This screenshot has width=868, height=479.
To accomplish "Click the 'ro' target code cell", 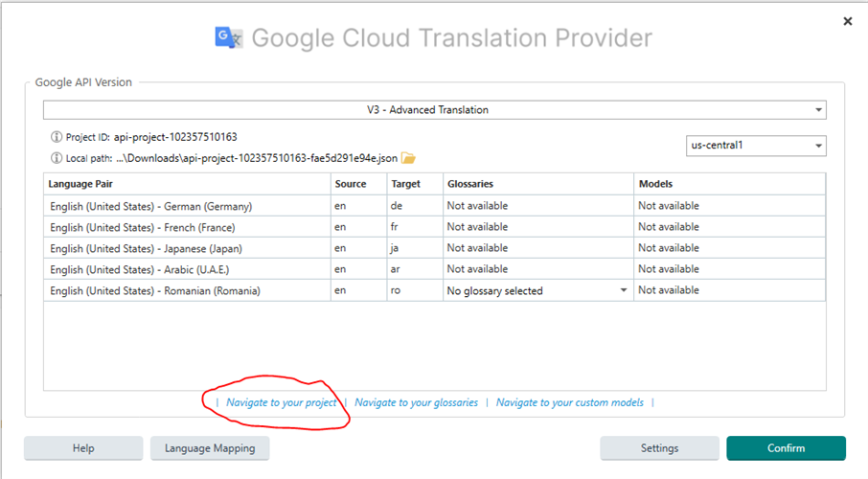I will coord(415,290).
